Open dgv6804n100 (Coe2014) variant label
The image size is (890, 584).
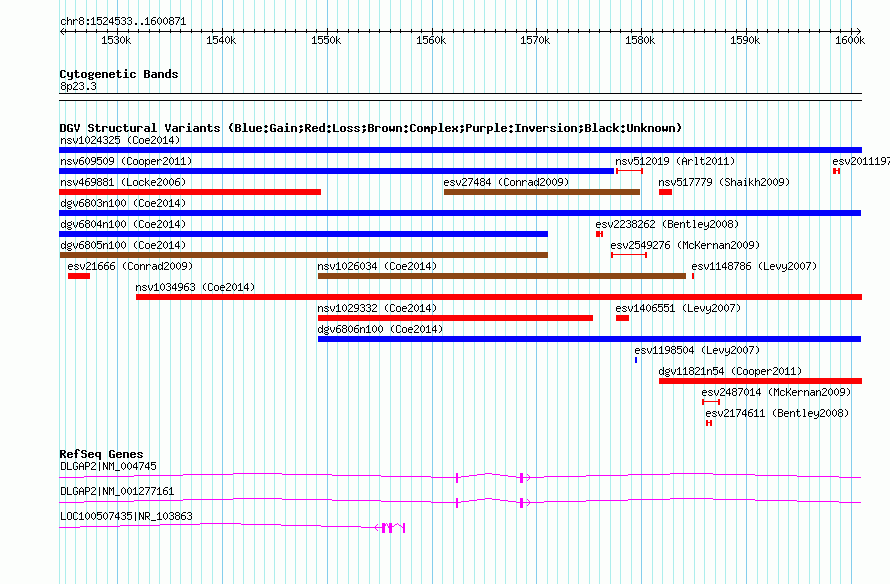(123, 224)
